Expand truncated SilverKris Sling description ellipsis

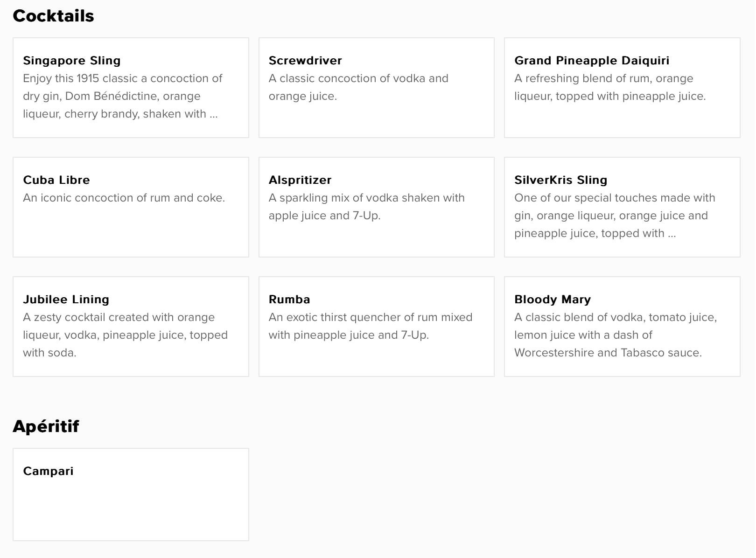(672, 234)
